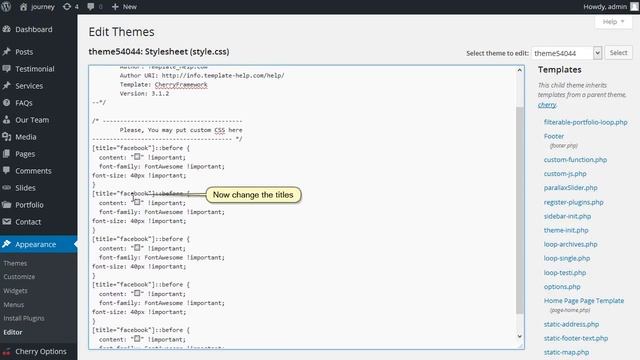Viewport: 640px width, 360px height.
Task: Open the Widgets submenu item
Action: point(16,291)
